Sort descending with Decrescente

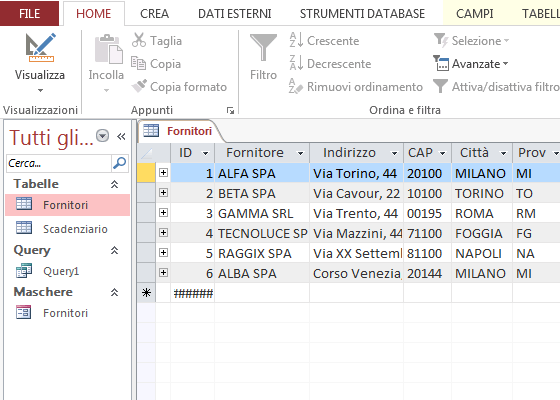[330, 64]
